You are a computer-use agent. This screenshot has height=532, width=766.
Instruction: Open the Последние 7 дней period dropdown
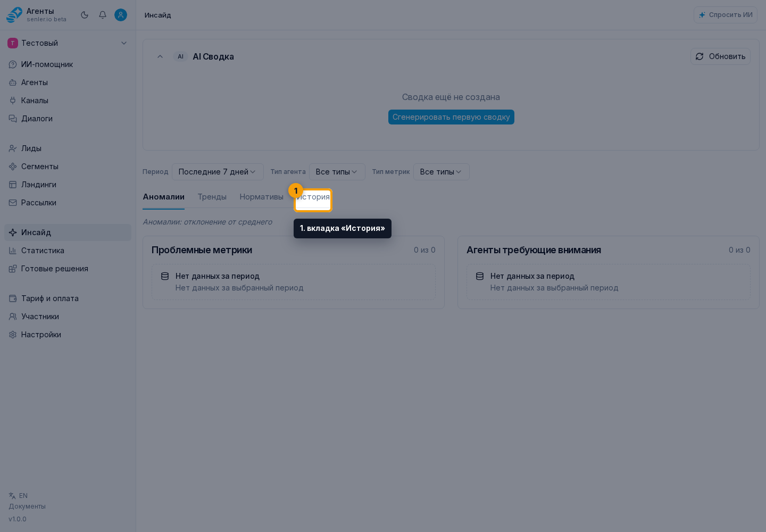coord(218,172)
